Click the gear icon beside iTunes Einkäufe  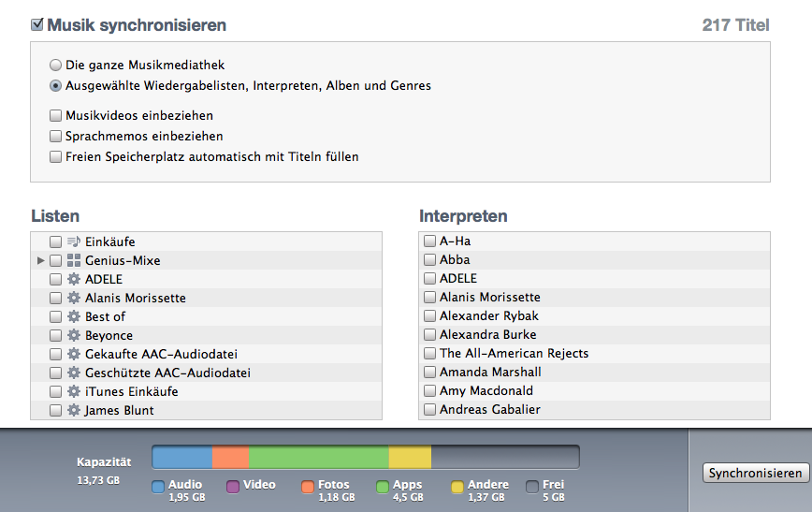[74, 391]
